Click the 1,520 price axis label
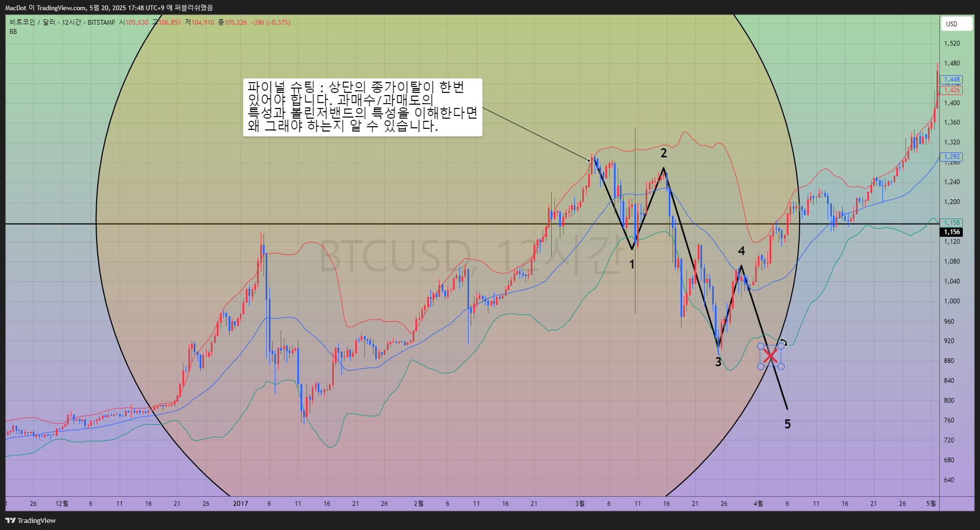The width and height of the screenshot is (980, 530). coord(952,43)
